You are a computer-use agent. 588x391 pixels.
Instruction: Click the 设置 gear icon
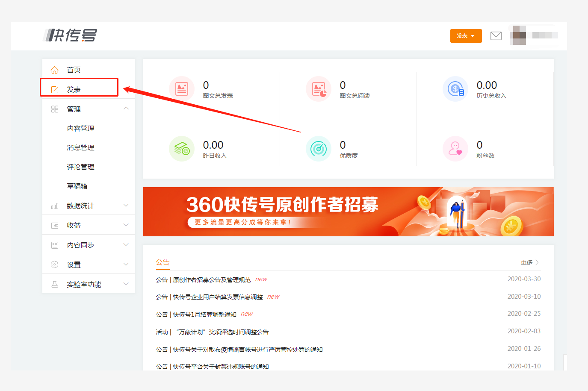tap(55, 265)
